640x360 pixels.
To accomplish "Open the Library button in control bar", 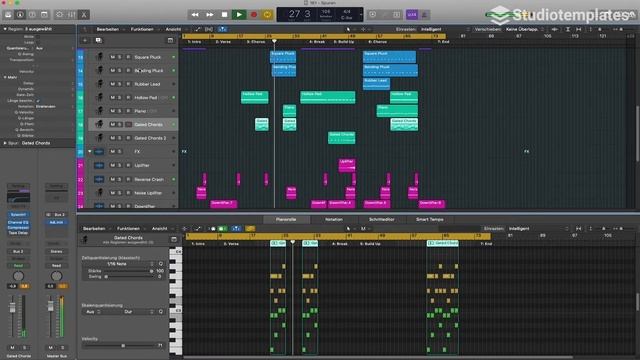I will coord(8,15).
